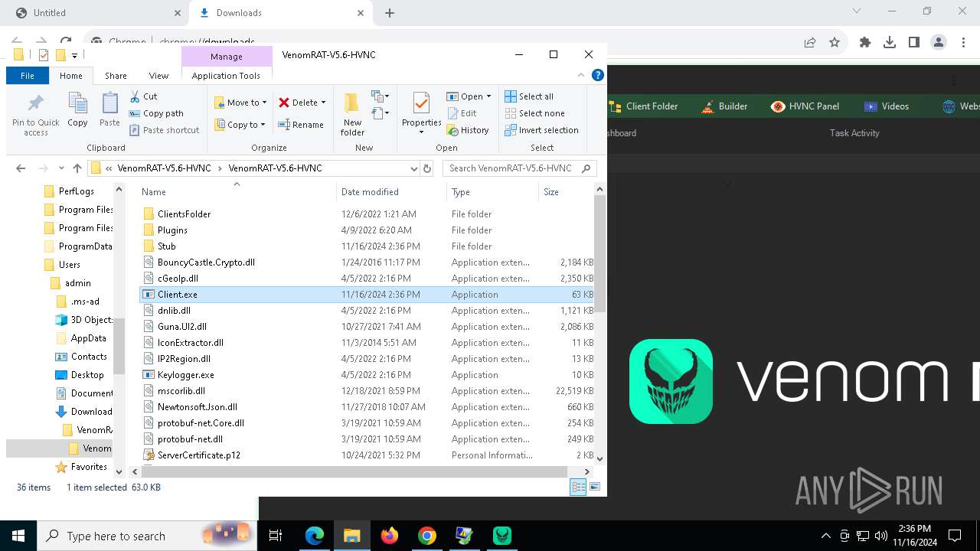
Task: Open Client Folder in Venom window
Action: pos(644,106)
